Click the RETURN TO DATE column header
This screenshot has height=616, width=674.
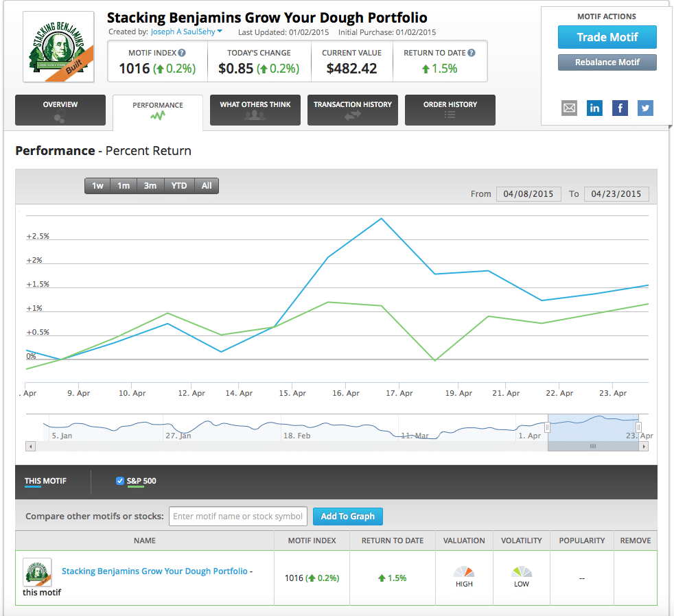(393, 541)
